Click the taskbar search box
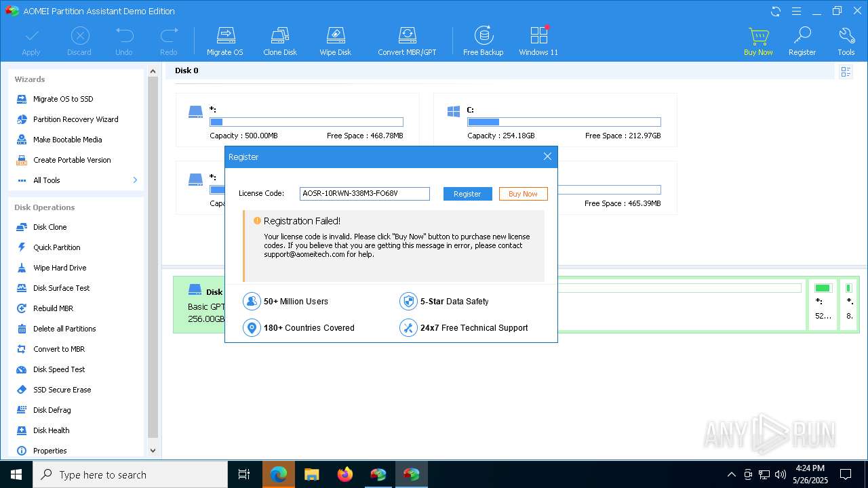This screenshot has height=488, width=868. pos(130,474)
